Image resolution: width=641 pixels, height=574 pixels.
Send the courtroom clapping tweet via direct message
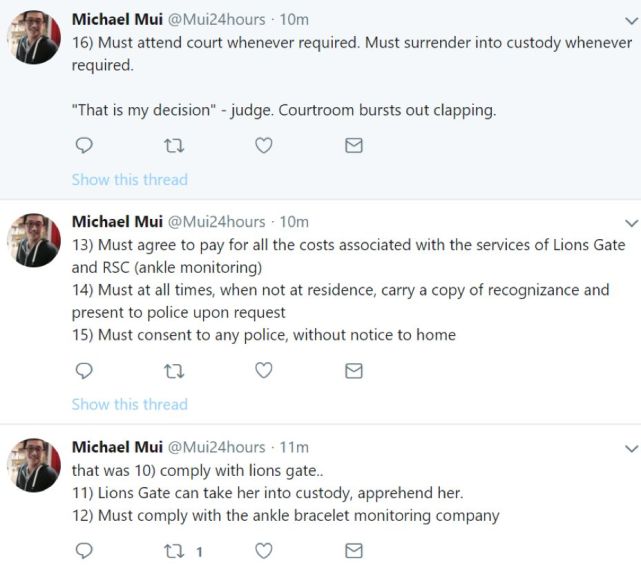pyautogui.click(x=353, y=146)
